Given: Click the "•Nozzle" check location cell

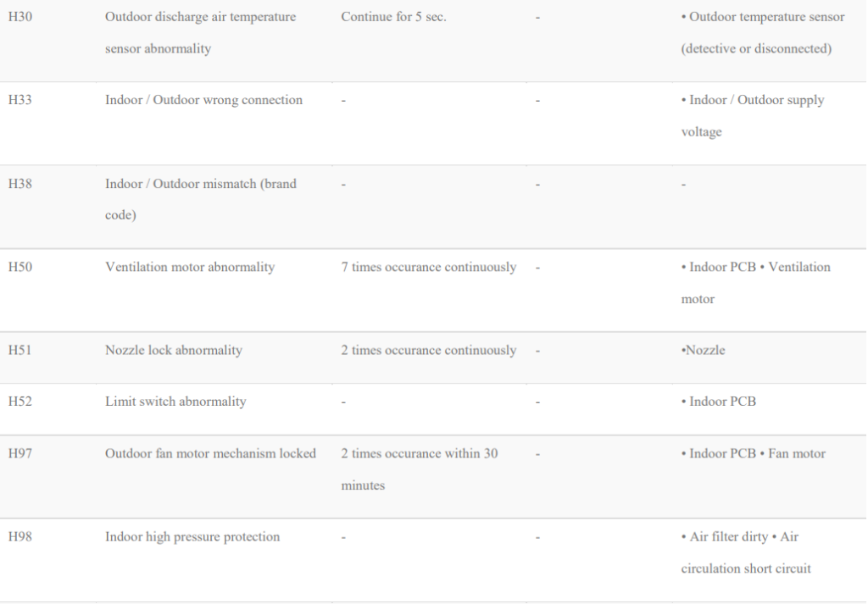Looking at the screenshot, I should point(704,350).
